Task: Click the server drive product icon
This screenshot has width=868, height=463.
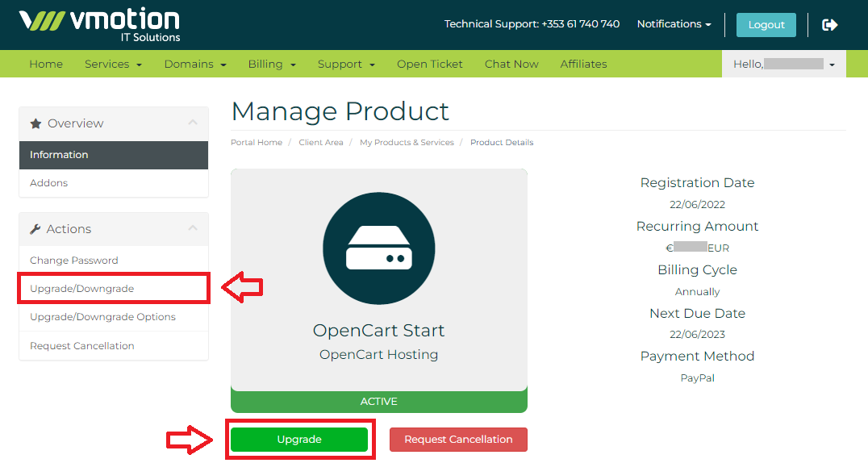Action: pos(378,248)
